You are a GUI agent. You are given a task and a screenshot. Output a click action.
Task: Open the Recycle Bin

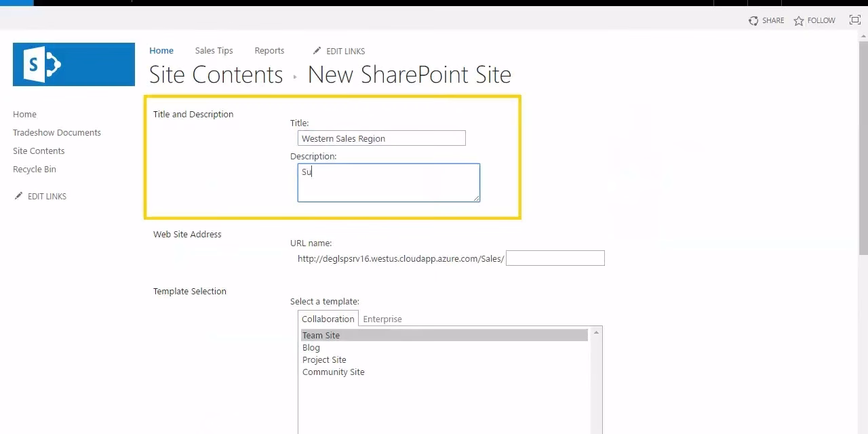point(34,169)
